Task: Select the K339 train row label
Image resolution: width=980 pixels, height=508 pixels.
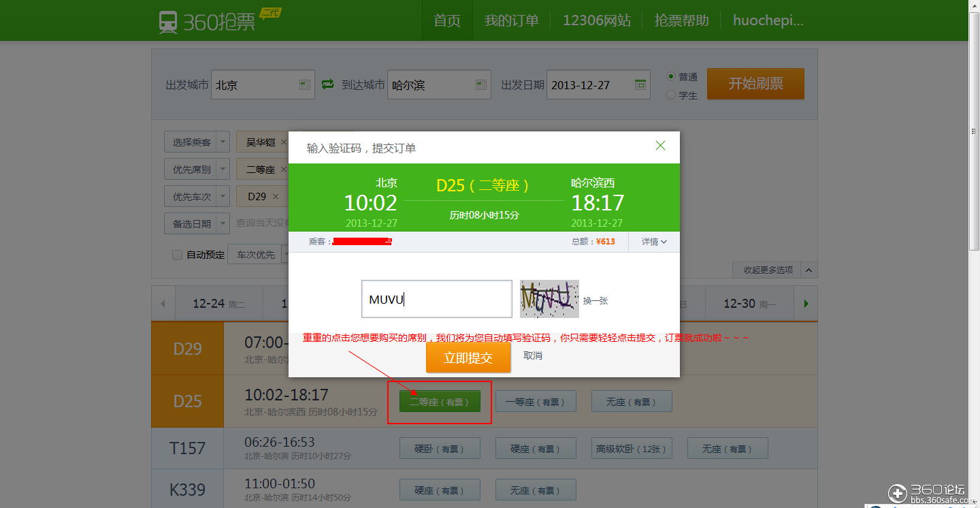Action: tap(187, 490)
